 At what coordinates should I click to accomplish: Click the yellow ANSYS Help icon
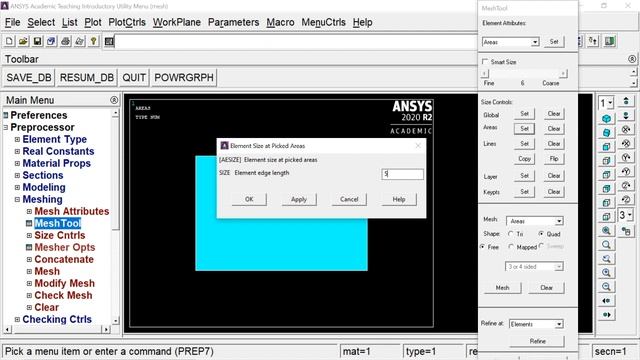click(x=93, y=41)
